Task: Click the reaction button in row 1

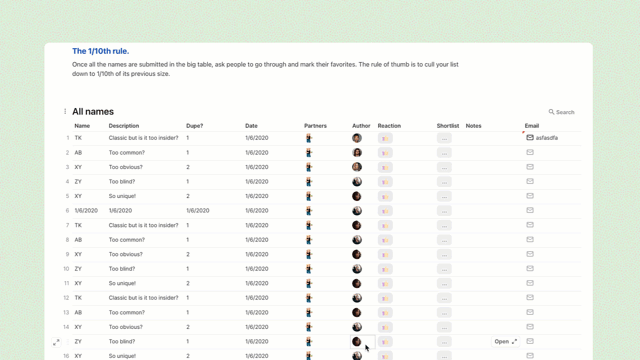Action: 385,138
